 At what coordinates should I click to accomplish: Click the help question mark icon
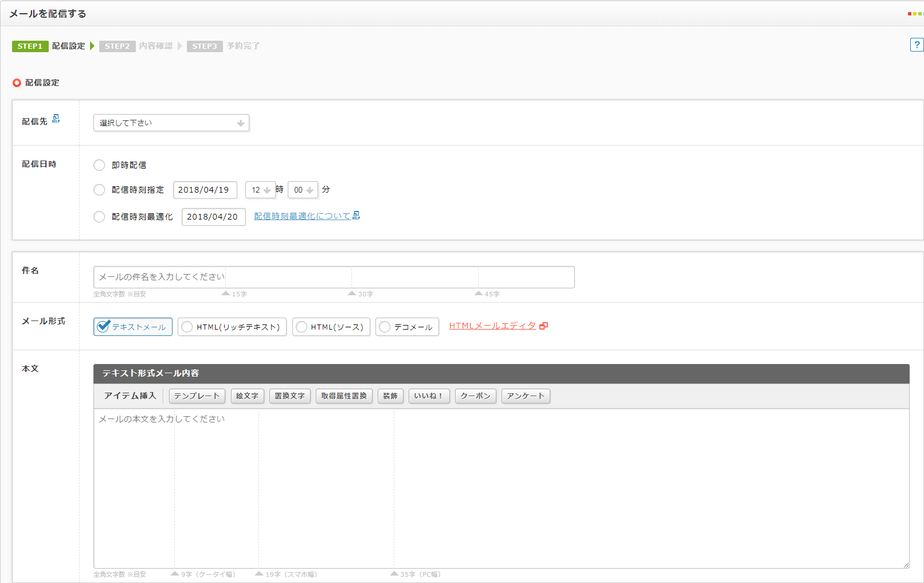[x=917, y=45]
